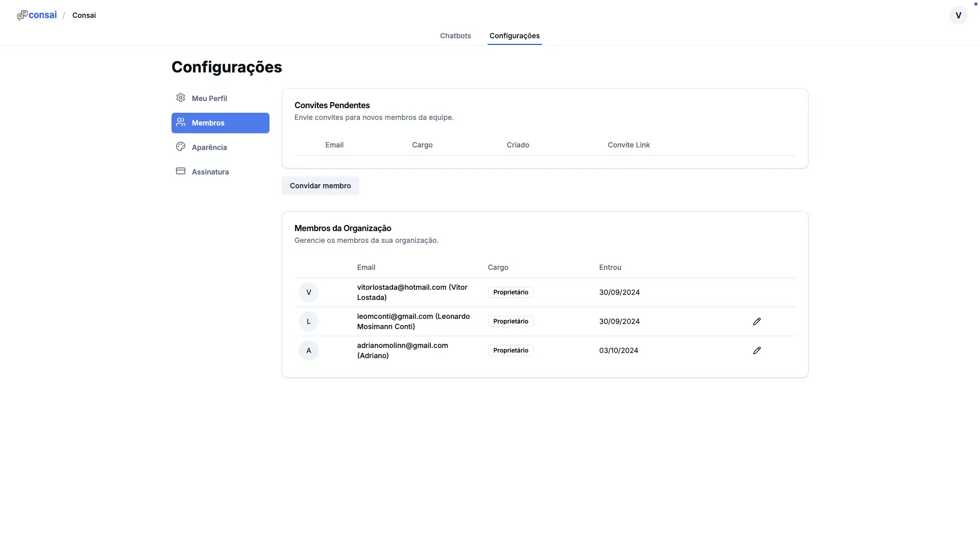The height and width of the screenshot is (551, 980).
Task: Switch to the Chatbots tab
Action: click(455, 36)
